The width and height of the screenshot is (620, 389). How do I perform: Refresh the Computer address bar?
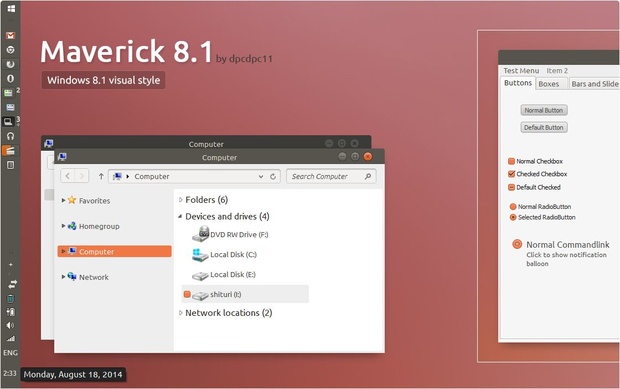pyautogui.click(x=273, y=176)
